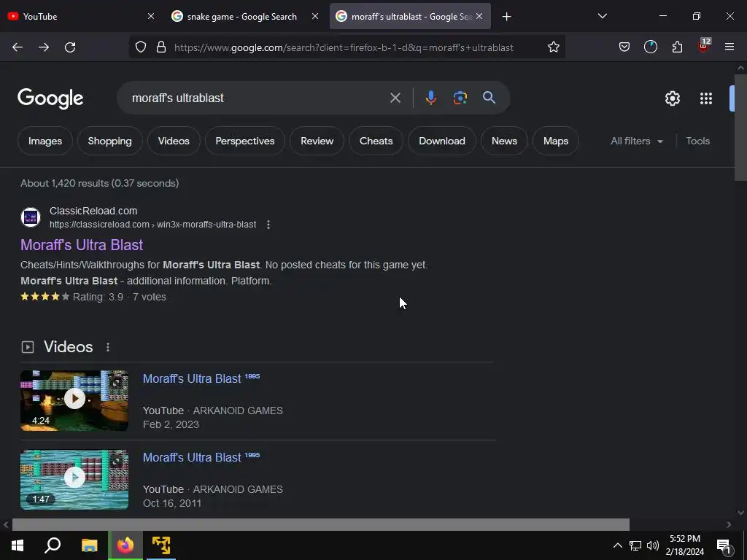747x560 pixels.
Task: Switch to News results
Action: 504,141
